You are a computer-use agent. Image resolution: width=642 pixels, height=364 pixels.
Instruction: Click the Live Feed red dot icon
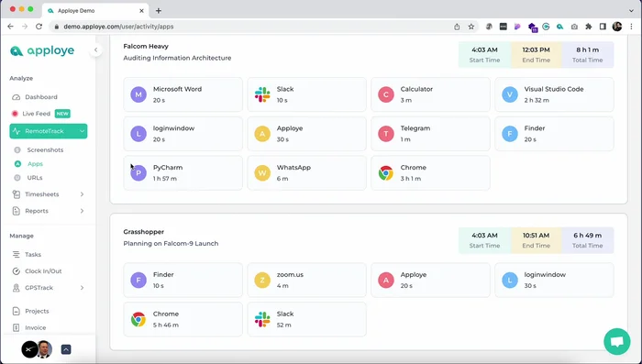15,114
